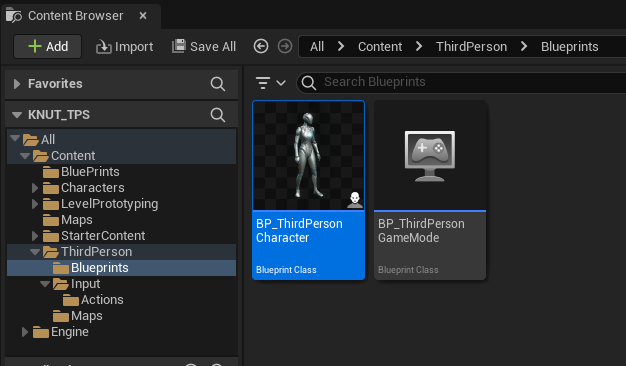Collapse the Input folder arrow
Viewport: 626px width, 366px height.
click(x=45, y=283)
